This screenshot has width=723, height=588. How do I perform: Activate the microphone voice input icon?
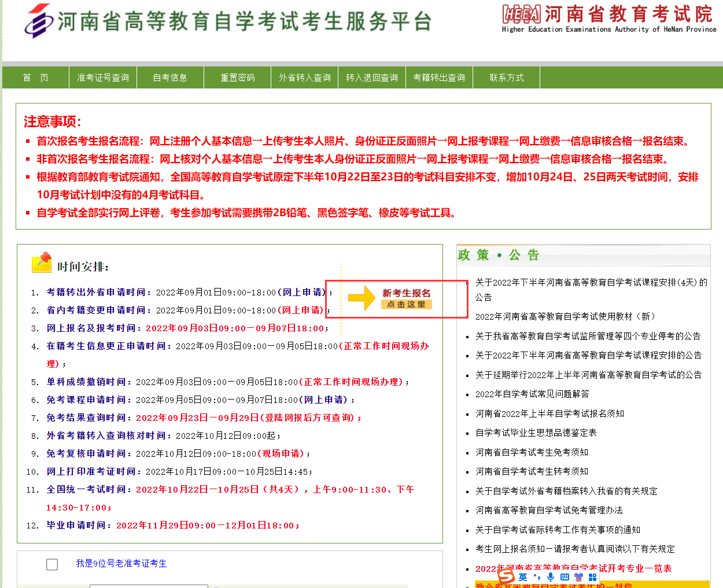click(x=551, y=577)
